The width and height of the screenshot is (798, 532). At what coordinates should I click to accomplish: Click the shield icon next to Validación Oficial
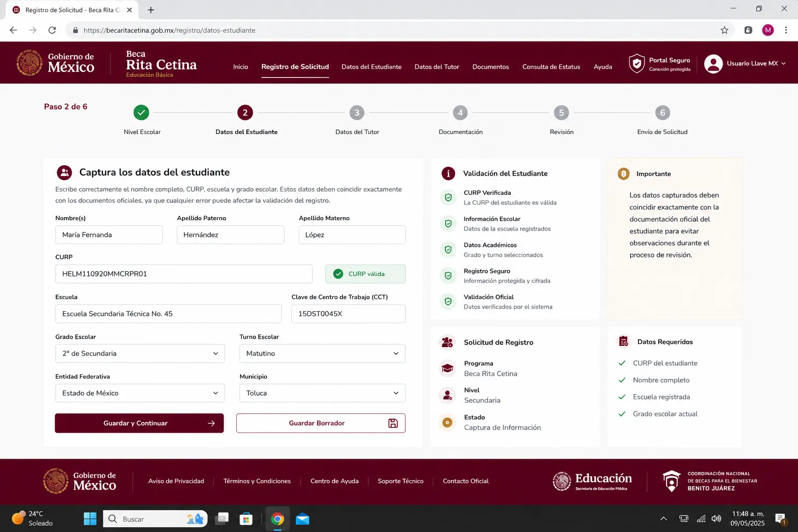[x=448, y=301]
